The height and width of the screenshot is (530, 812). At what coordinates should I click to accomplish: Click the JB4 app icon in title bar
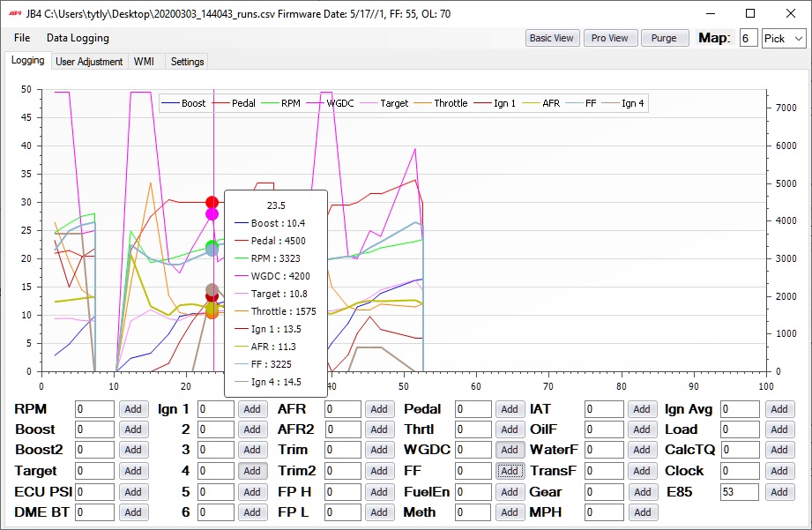point(15,13)
